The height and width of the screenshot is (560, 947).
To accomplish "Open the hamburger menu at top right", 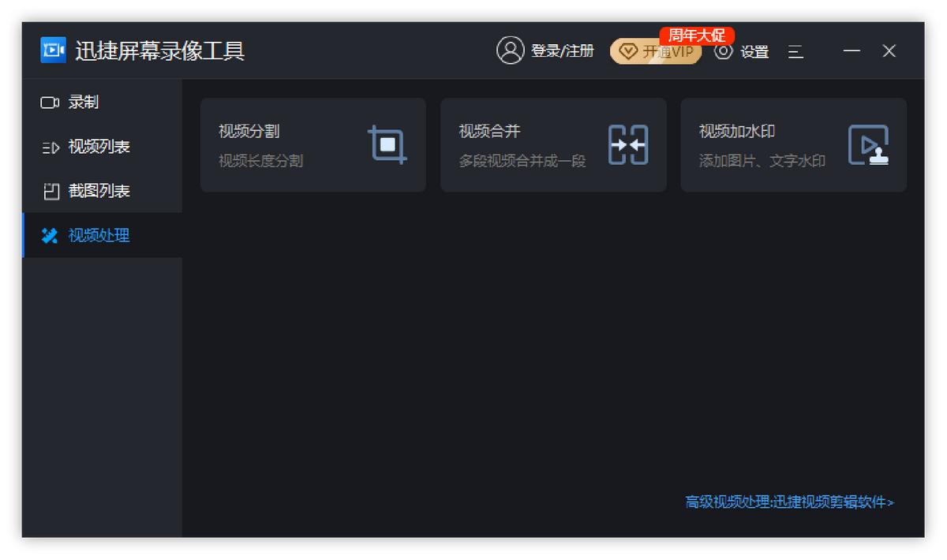I will (x=795, y=51).
